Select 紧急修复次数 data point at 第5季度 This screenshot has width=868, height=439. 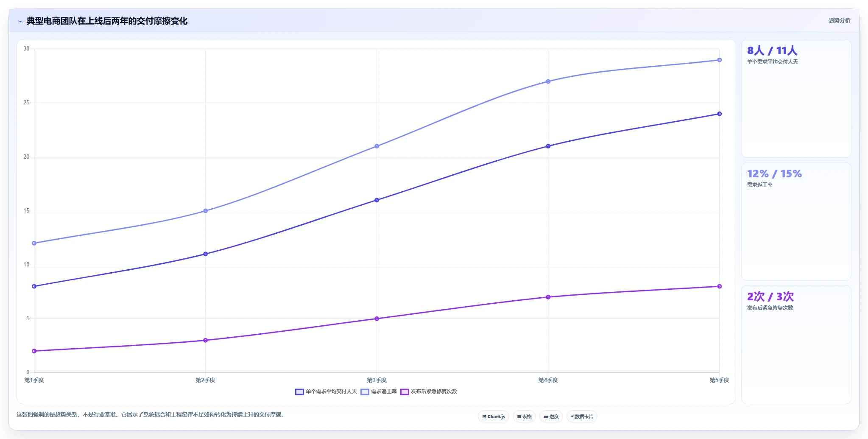tap(719, 286)
